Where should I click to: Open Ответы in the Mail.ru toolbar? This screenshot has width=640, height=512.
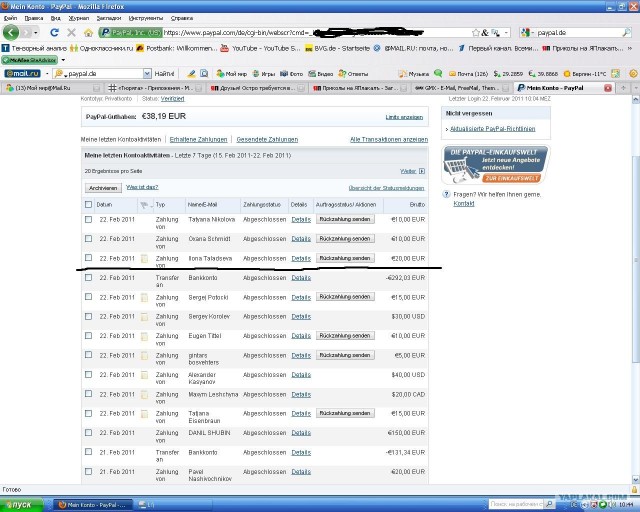click(x=353, y=73)
